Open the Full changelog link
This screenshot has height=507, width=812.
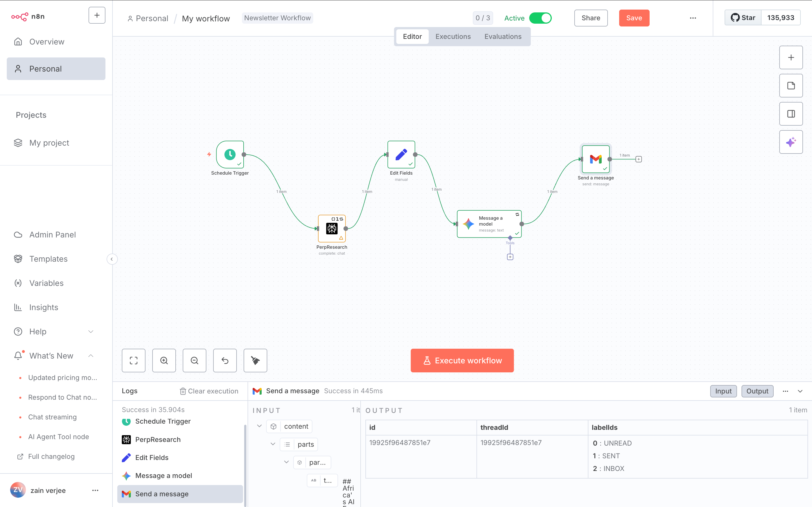click(x=51, y=456)
